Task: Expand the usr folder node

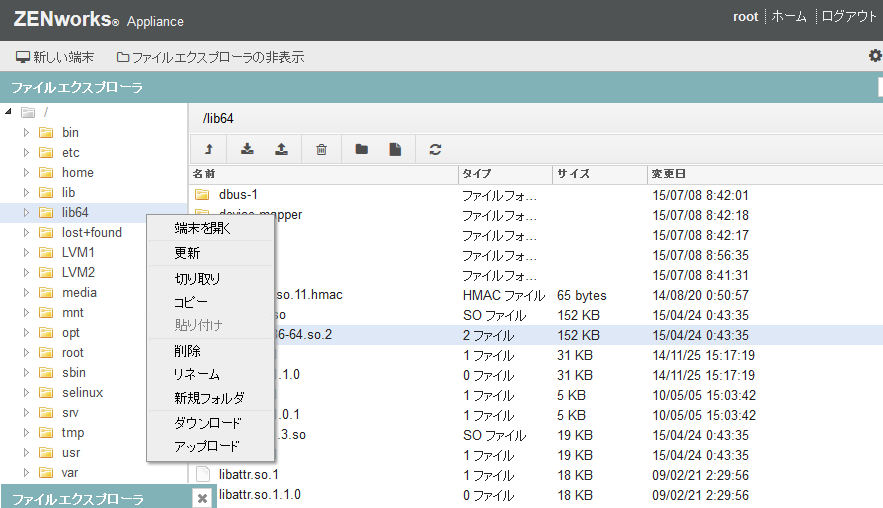Action: (x=26, y=452)
